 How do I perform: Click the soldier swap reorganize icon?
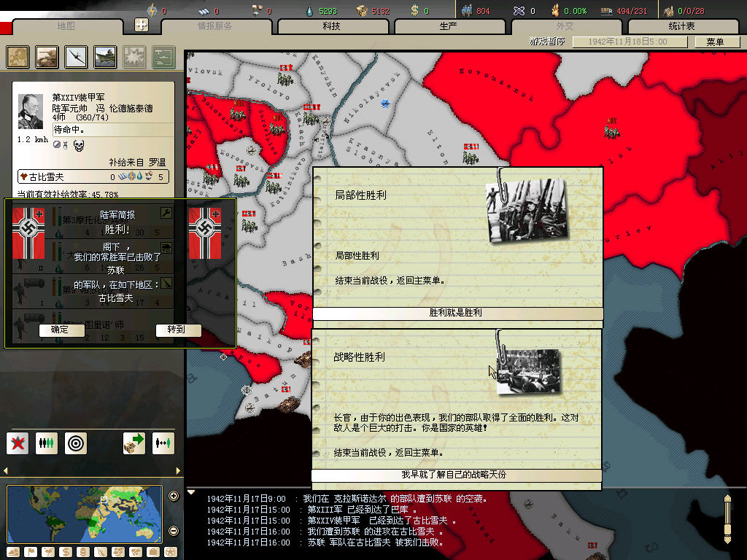click(x=163, y=443)
